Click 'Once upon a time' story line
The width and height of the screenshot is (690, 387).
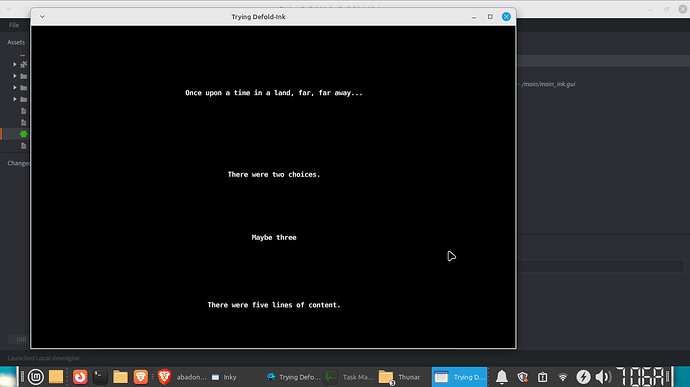[x=274, y=93]
